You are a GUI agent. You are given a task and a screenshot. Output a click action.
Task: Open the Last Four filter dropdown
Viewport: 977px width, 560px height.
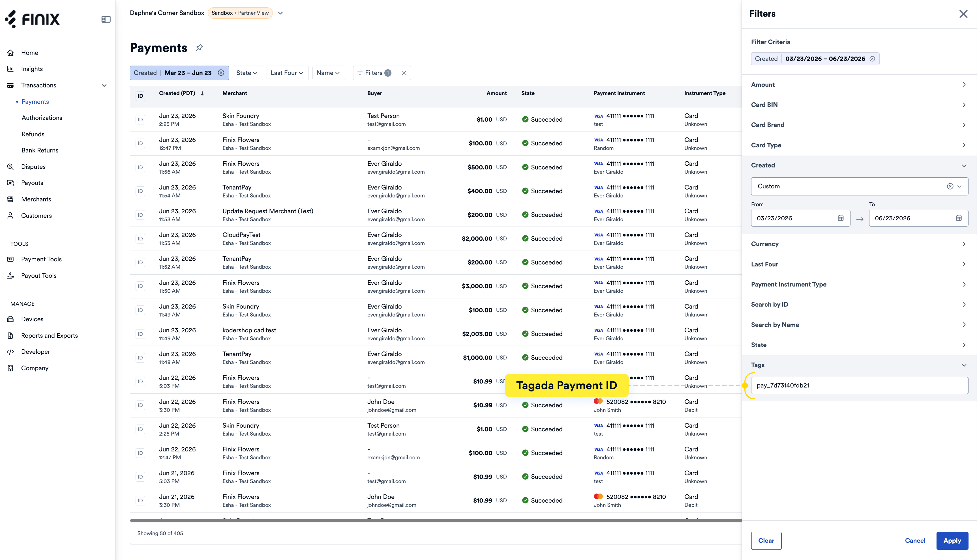[x=288, y=73]
